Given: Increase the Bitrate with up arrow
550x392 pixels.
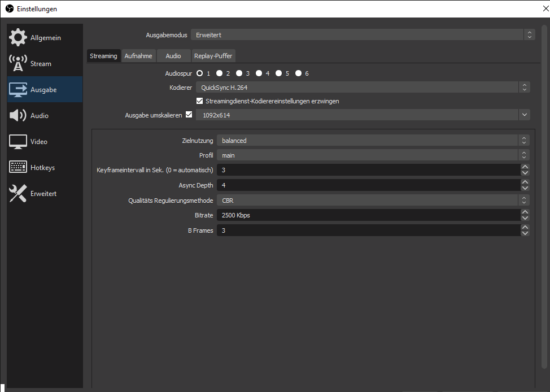Looking at the screenshot, I should click(525, 212).
